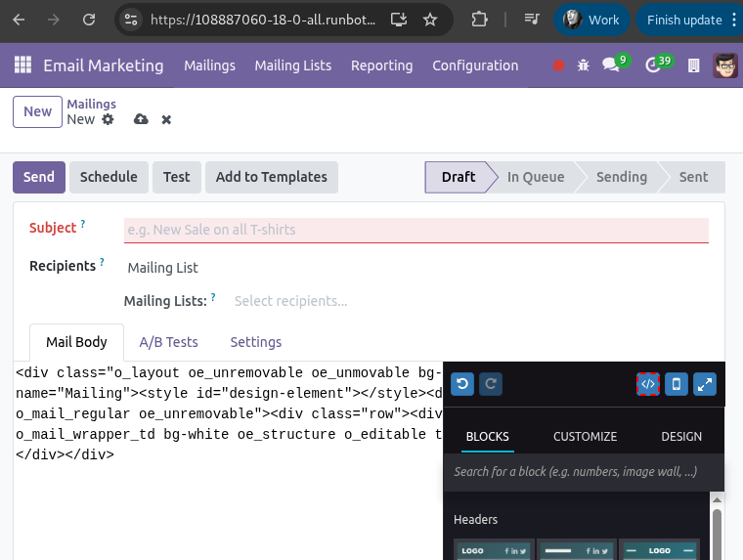Open the DESIGN editor tab
The height and width of the screenshot is (560, 743).
click(x=681, y=436)
